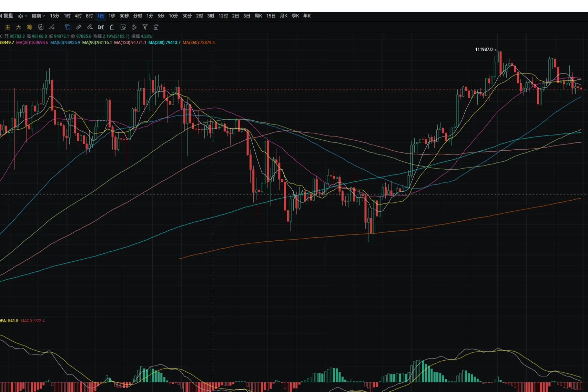Click the 涨幅 2.19%(2102.1) change readout
This screenshot has width=588, height=392.
pyautogui.click(x=111, y=36)
